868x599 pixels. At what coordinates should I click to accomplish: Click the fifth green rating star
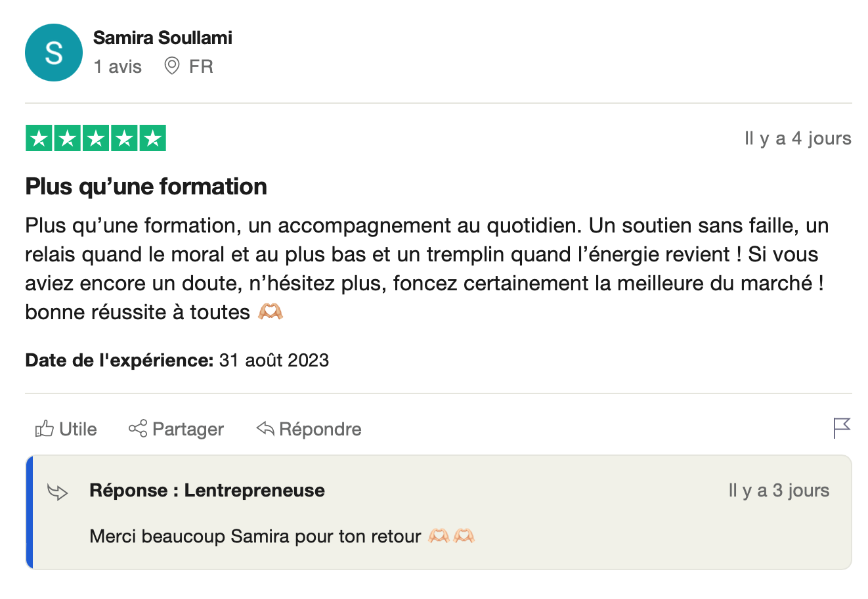pyautogui.click(x=152, y=139)
